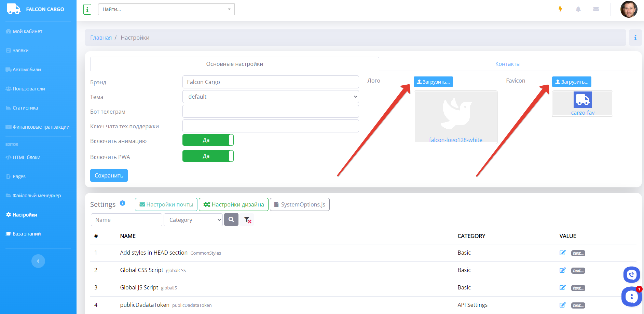Image resolution: width=644 pixels, height=314 pixels.
Task: Click the green info icon beside search
Action: pos(87,10)
